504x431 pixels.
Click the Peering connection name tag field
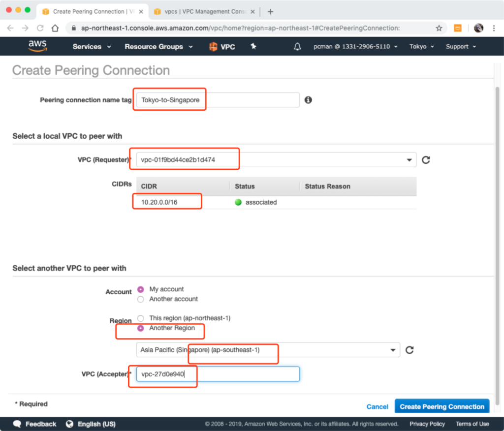218,100
